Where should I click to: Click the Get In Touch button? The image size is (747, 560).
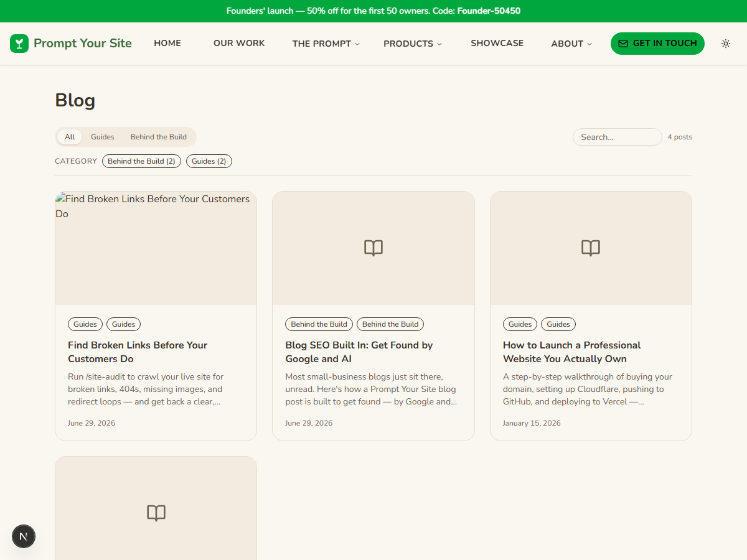point(657,44)
